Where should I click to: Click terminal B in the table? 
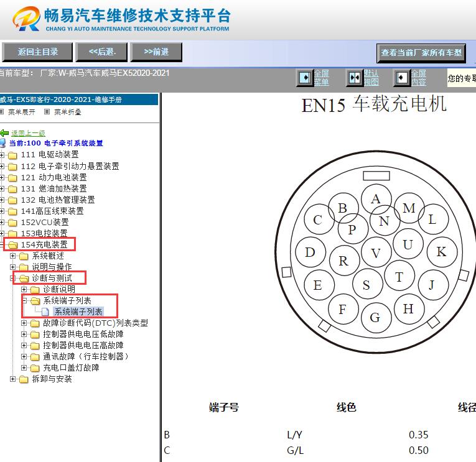pos(167,435)
